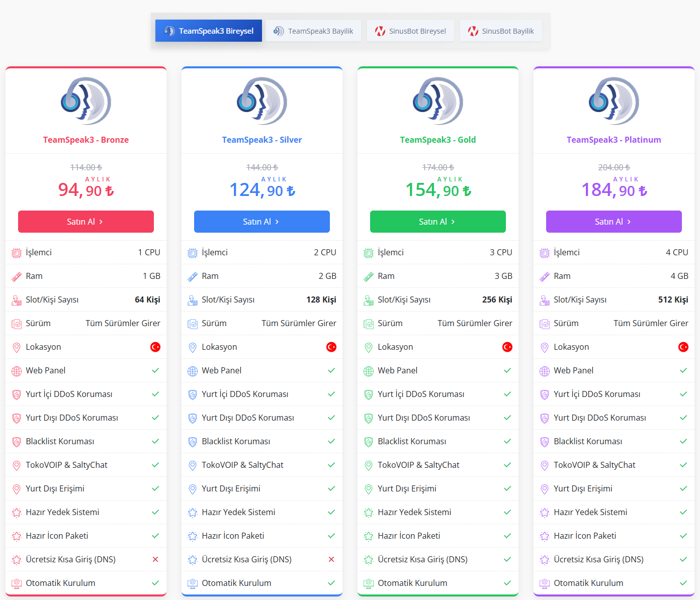The width and height of the screenshot is (700, 600).
Task: Click the İşlemci CPU icon in Gold plan
Action: click(x=369, y=253)
